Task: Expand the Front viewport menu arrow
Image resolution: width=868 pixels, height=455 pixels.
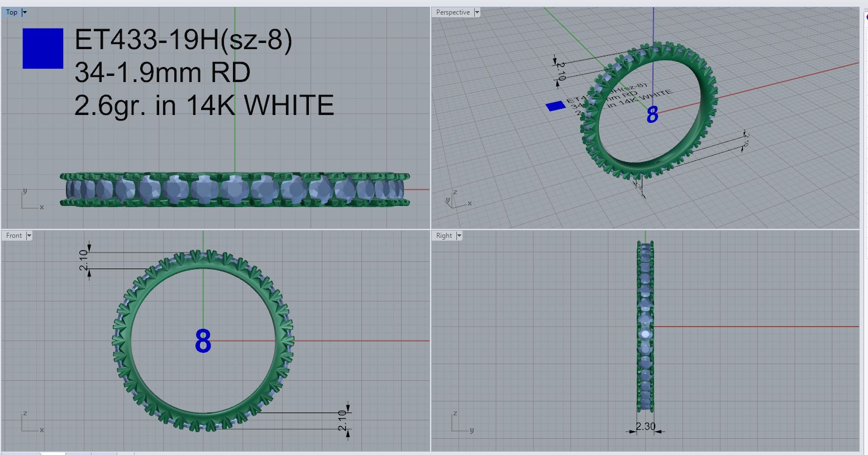Action: click(x=29, y=236)
